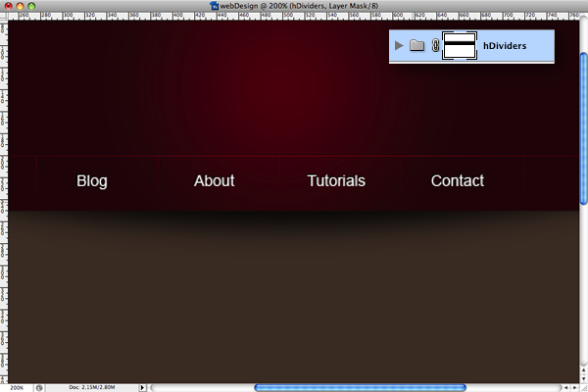Click the ruler origin corner box
This screenshot has width=588, height=392.
[x=4, y=16]
